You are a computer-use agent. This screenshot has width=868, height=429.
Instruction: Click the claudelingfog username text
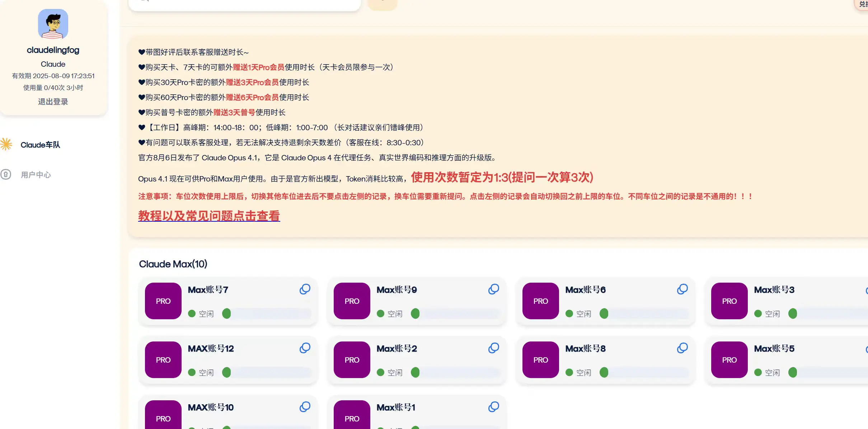pos(53,50)
